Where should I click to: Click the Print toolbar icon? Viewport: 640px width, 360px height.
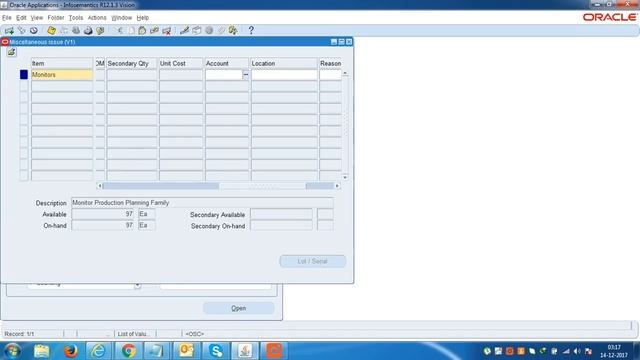88,31
